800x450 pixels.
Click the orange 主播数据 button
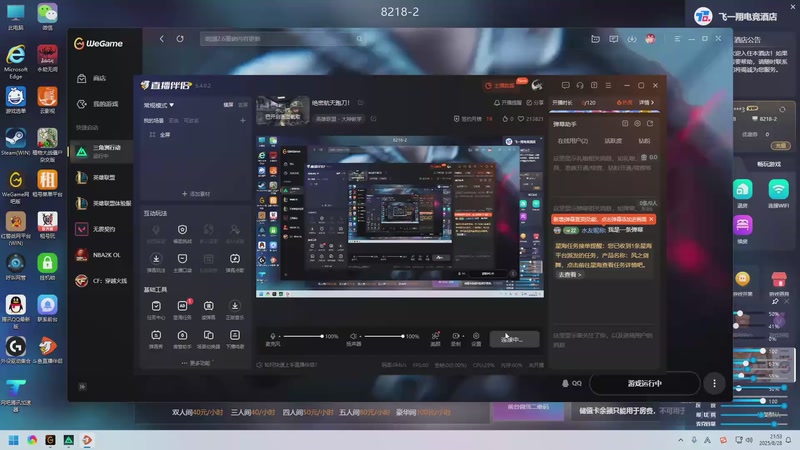[x=500, y=85]
